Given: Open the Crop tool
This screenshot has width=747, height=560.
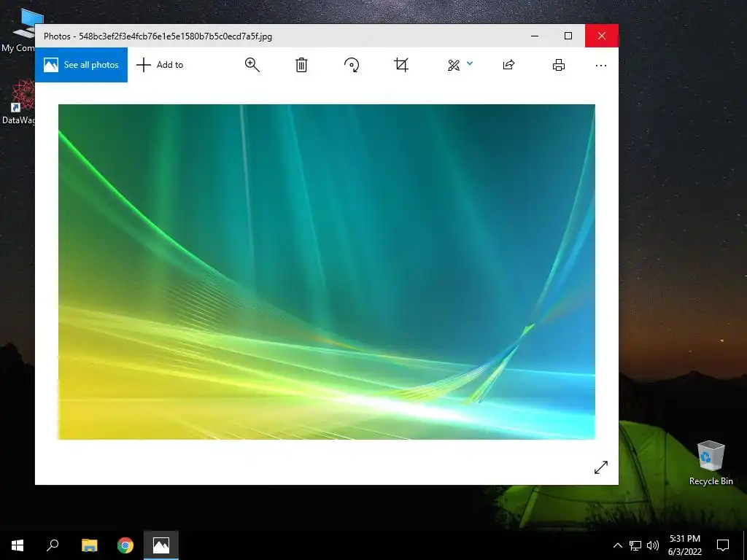Looking at the screenshot, I should (401, 65).
